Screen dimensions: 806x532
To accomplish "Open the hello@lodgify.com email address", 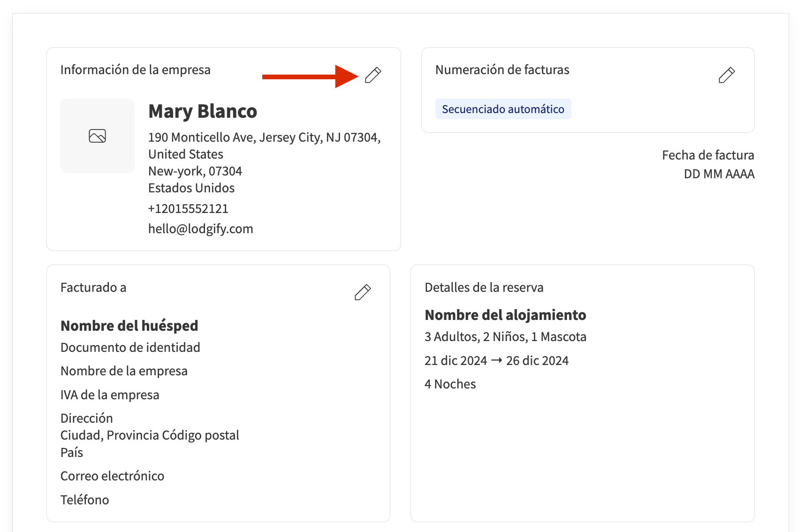I will pos(200,229).
